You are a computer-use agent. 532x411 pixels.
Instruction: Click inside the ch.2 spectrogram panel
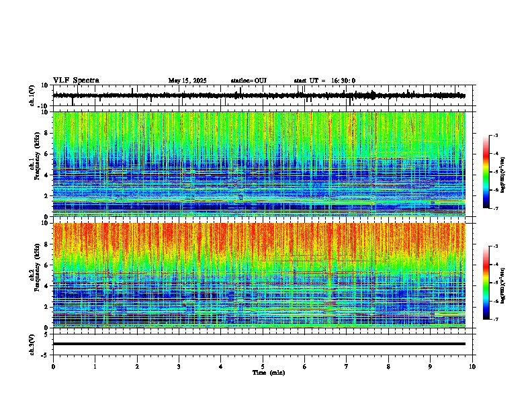pyautogui.click(x=259, y=275)
